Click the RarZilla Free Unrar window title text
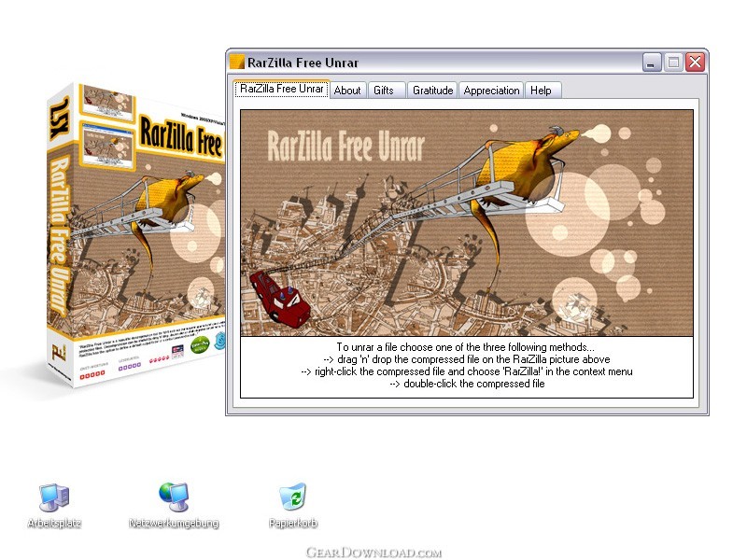This screenshot has width=747, height=560. pos(303,63)
